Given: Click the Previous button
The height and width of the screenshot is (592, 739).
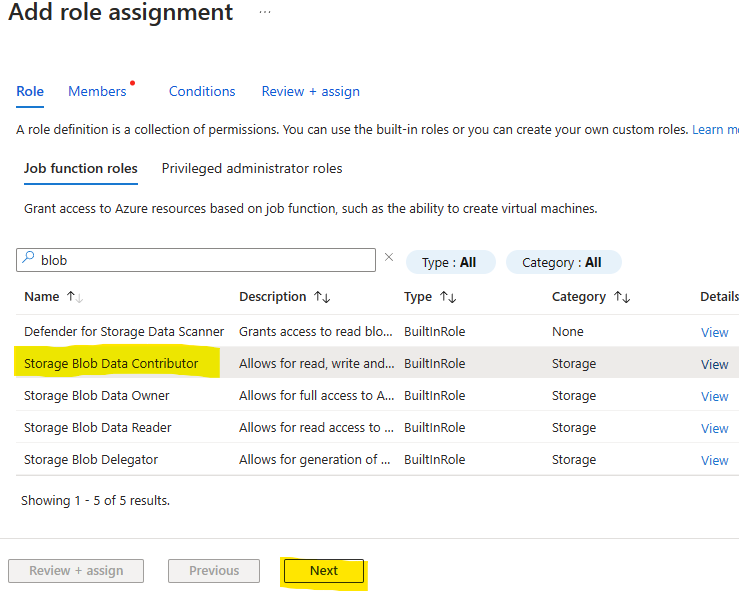Looking at the screenshot, I should pyautogui.click(x=214, y=571).
